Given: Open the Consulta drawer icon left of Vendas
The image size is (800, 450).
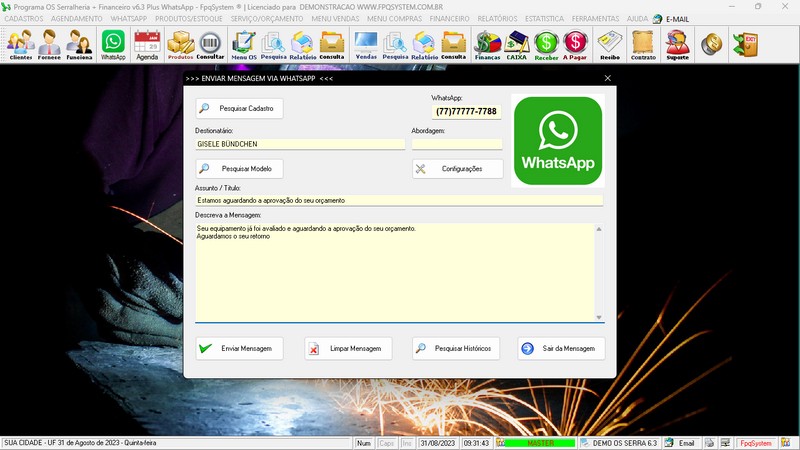Looking at the screenshot, I should point(332,45).
